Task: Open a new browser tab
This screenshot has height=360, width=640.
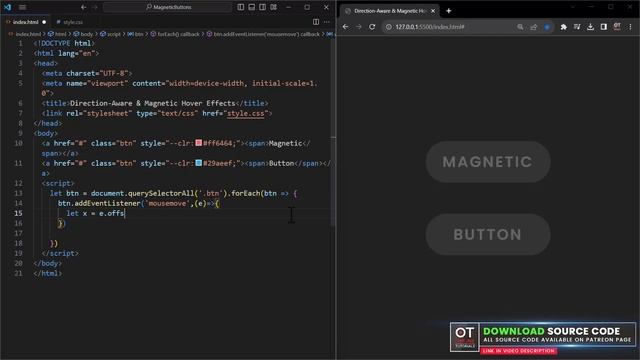Action: point(449,11)
